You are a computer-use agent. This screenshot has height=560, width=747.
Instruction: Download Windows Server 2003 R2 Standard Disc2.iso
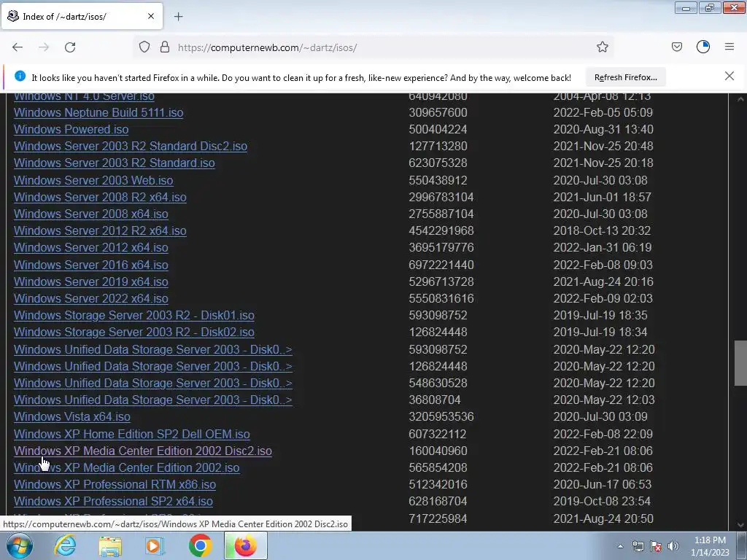131,146
